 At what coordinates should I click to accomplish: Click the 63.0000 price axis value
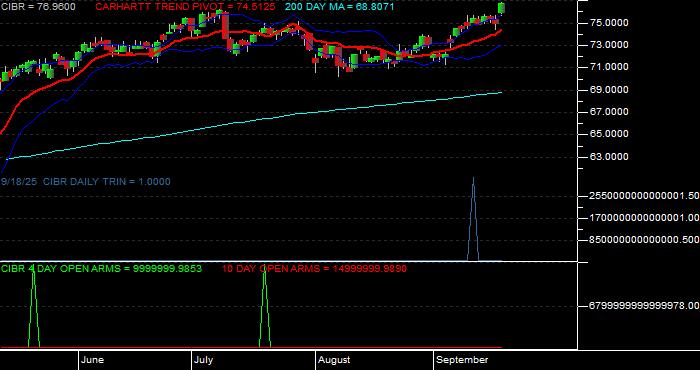click(x=610, y=157)
